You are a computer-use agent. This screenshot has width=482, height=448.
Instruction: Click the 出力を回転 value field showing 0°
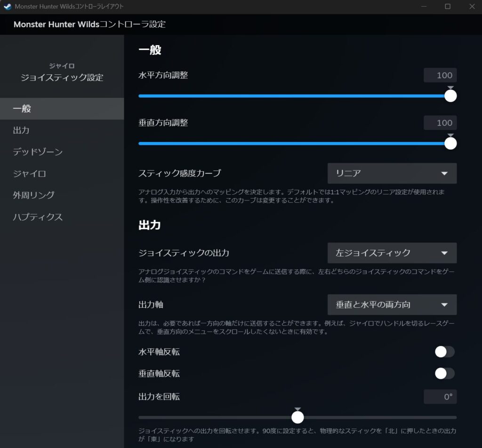coord(440,397)
